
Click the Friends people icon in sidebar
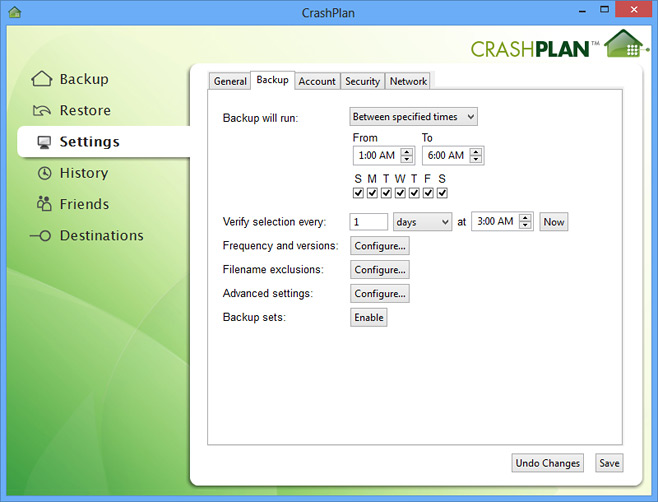point(44,204)
